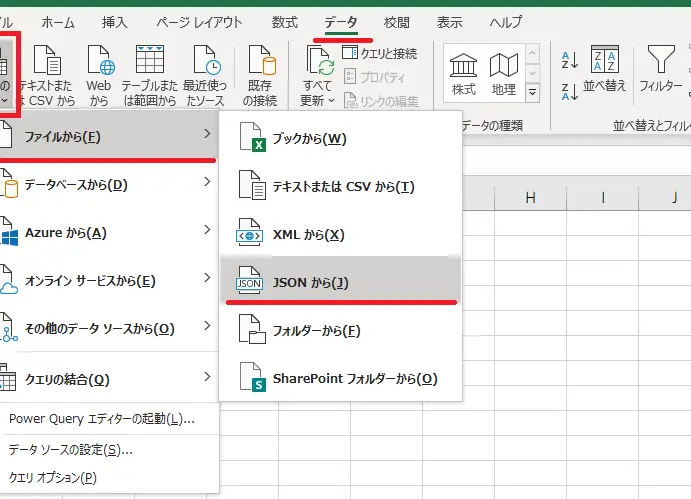Choose XML から(X)

341,235
